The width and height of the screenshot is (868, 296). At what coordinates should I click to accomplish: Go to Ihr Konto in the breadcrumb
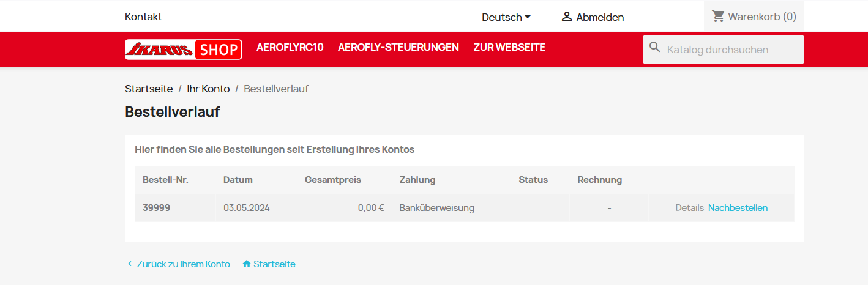(208, 89)
